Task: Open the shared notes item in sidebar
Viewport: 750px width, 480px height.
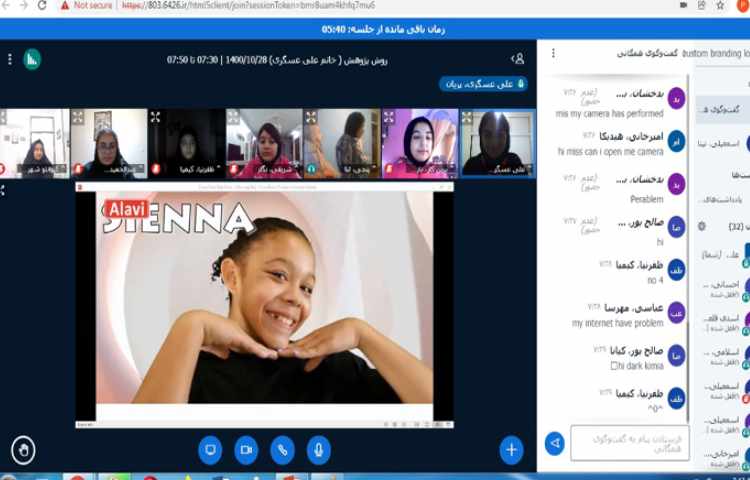Action: pos(722,199)
